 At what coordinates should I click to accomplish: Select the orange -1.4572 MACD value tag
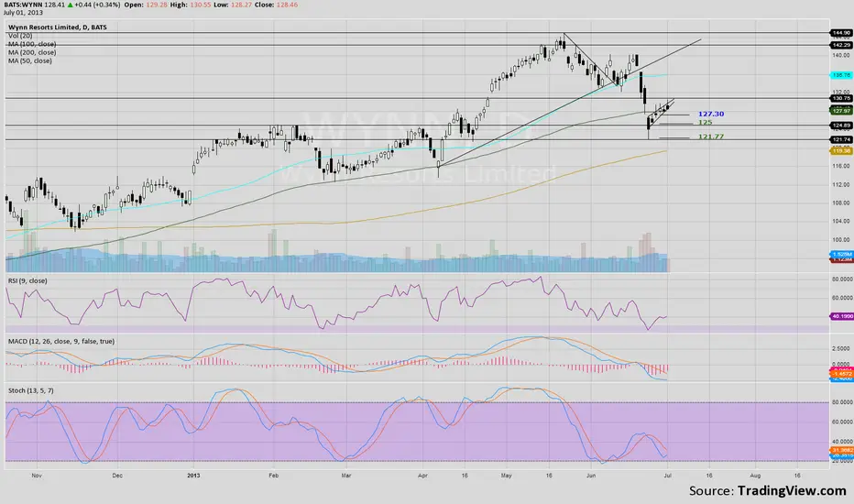(x=842, y=374)
